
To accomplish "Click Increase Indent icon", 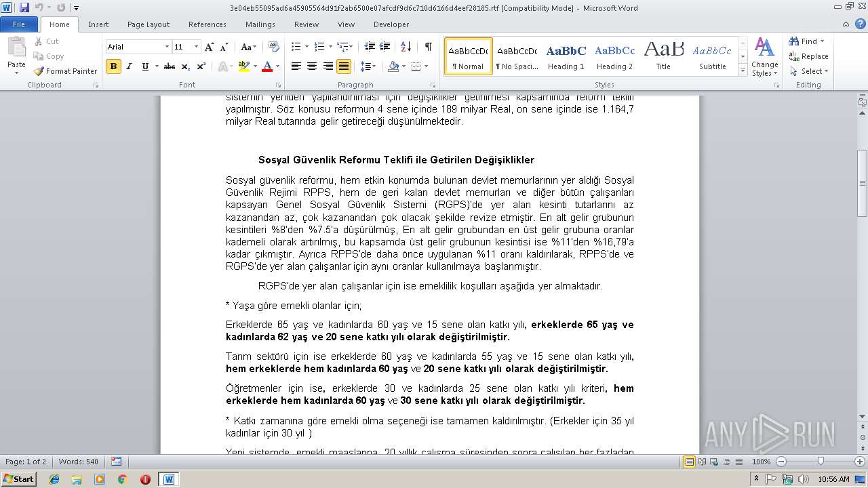I will pos(385,47).
